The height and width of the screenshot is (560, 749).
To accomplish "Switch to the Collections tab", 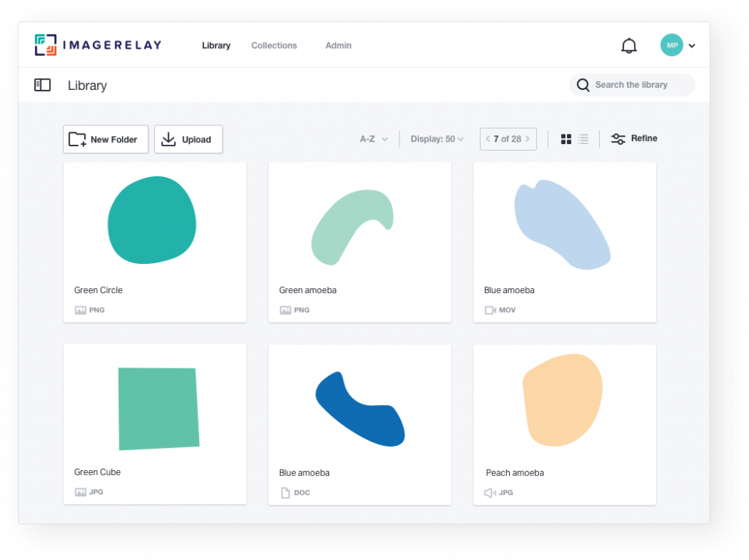I will point(274,45).
